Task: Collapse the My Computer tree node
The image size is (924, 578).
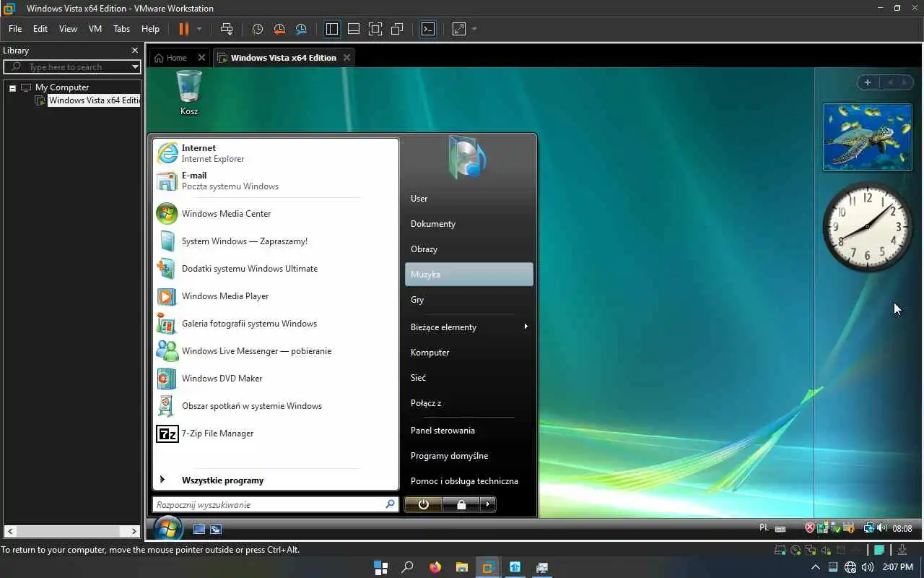Action: tap(12, 88)
